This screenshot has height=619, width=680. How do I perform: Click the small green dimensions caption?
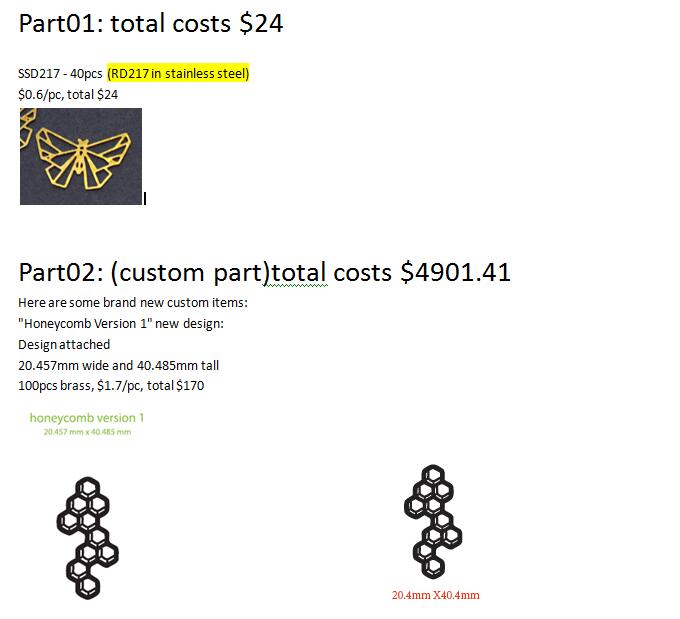[x=87, y=432]
